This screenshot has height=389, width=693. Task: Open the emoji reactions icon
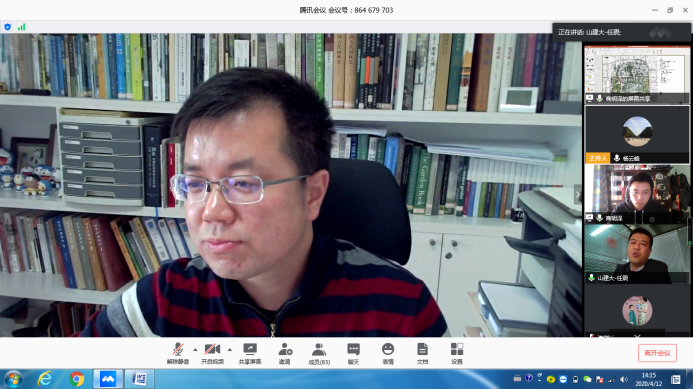pyautogui.click(x=388, y=349)
